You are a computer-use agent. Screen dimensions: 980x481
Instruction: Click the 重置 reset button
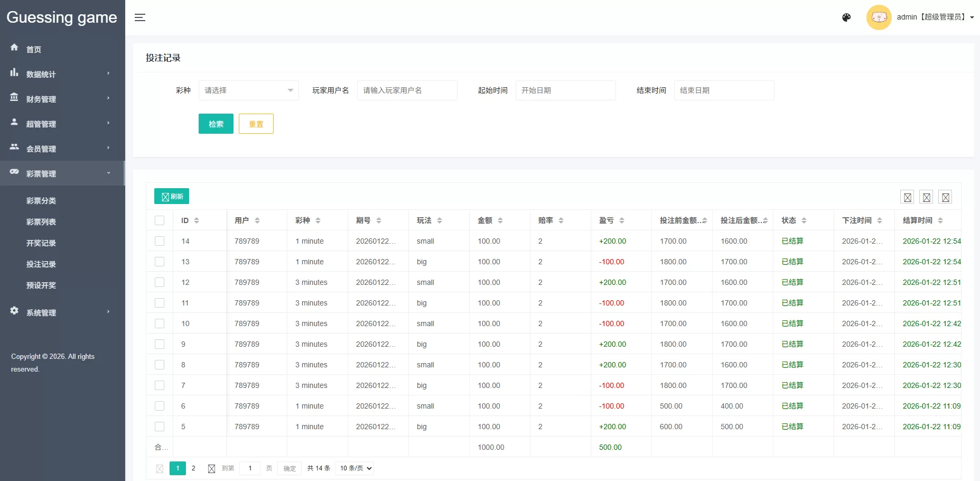click(x=256, y=124)
